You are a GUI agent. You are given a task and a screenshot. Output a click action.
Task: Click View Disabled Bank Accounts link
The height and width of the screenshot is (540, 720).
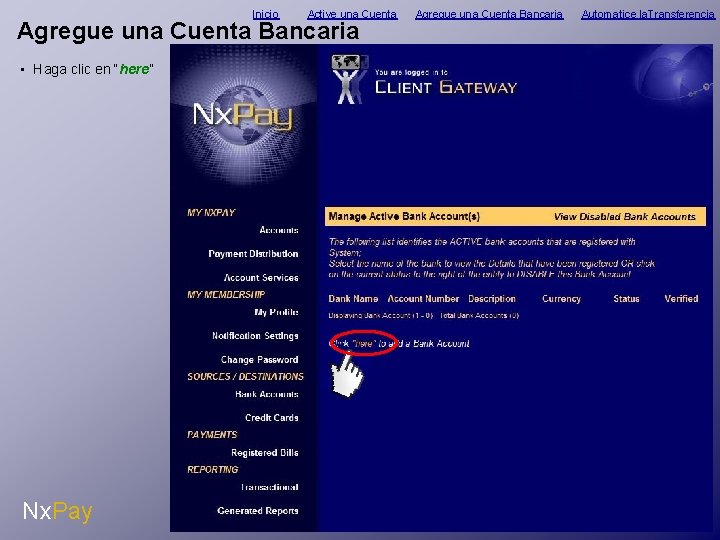coord(624,217)
